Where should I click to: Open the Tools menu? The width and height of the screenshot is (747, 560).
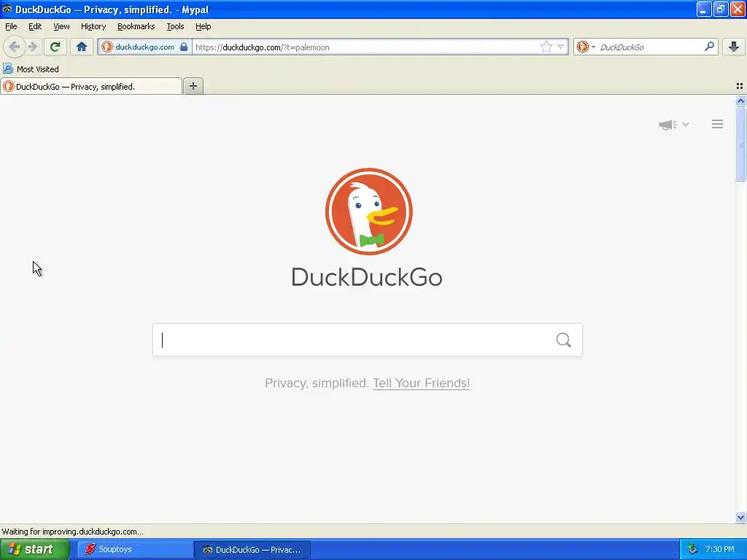(x=175, y=26)
